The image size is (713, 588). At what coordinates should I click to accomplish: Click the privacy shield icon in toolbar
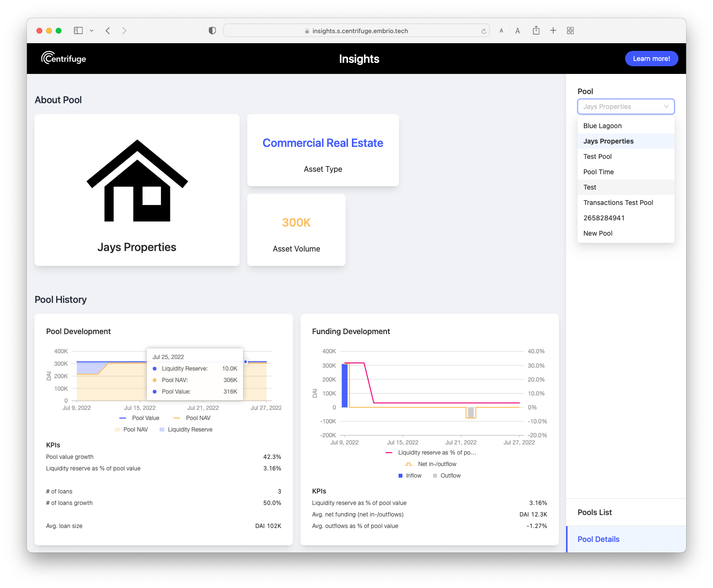click(212, 30)
